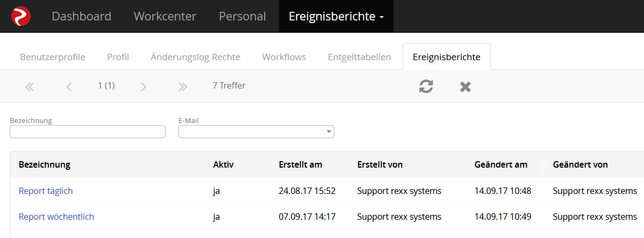Click the page indicator '1 (1)'
The image size is (644, 238).
pos(106,86)
